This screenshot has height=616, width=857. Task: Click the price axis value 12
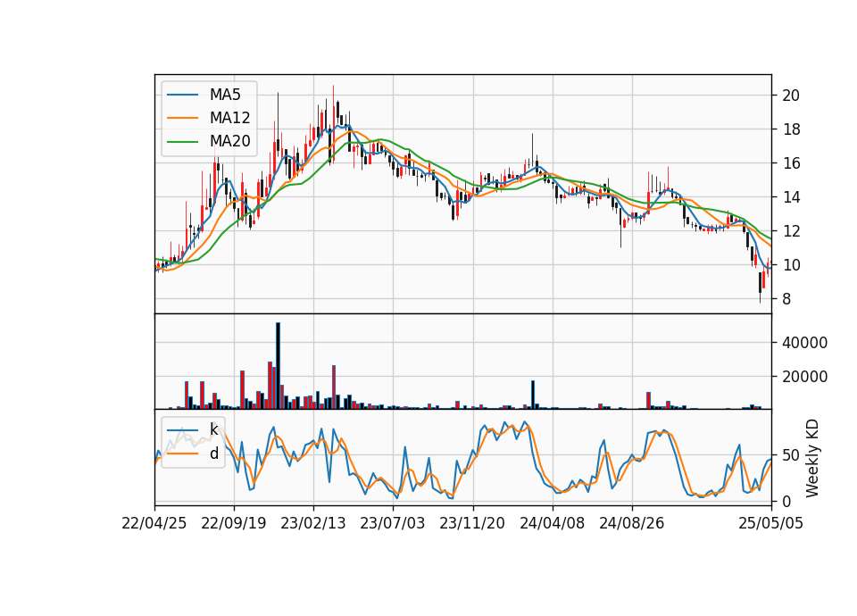click(x=791, y=231)
